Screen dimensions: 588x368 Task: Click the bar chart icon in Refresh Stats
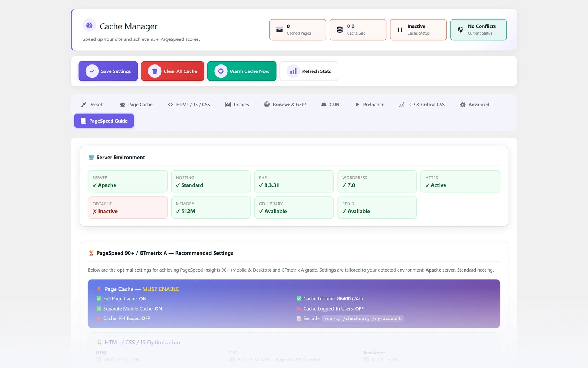click(x=293, y=71)
